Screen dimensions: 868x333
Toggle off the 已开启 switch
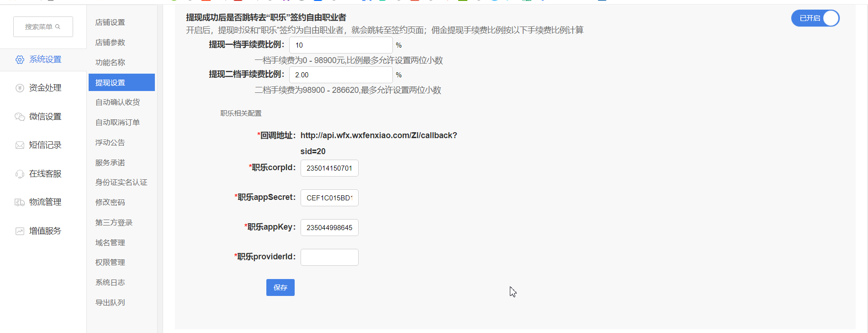tap(815, 18)
